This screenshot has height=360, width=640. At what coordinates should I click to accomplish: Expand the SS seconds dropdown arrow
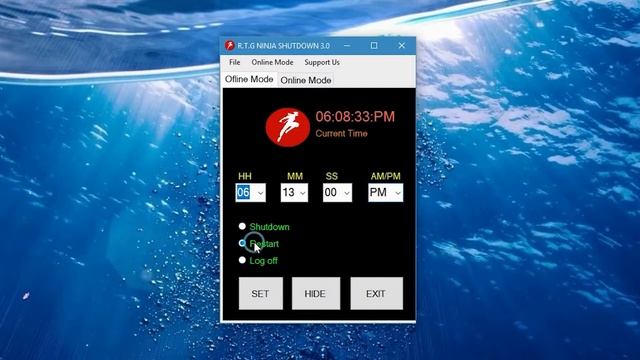(347, 193)
